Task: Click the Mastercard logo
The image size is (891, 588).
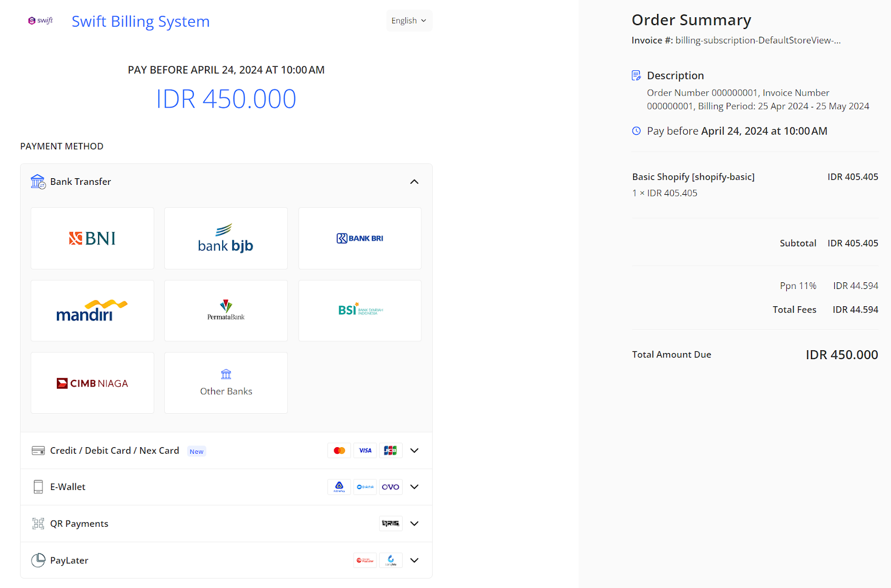Action: (x=339, y=450)
